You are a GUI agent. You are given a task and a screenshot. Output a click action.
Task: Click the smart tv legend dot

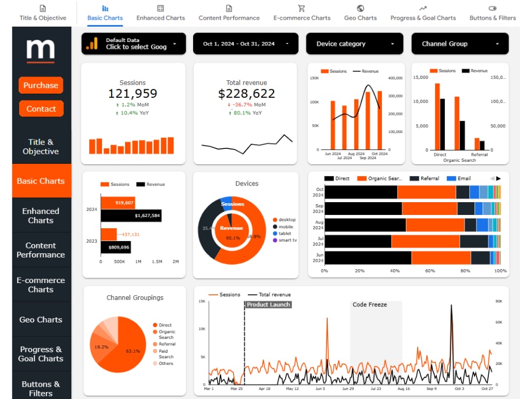point(275,240)
